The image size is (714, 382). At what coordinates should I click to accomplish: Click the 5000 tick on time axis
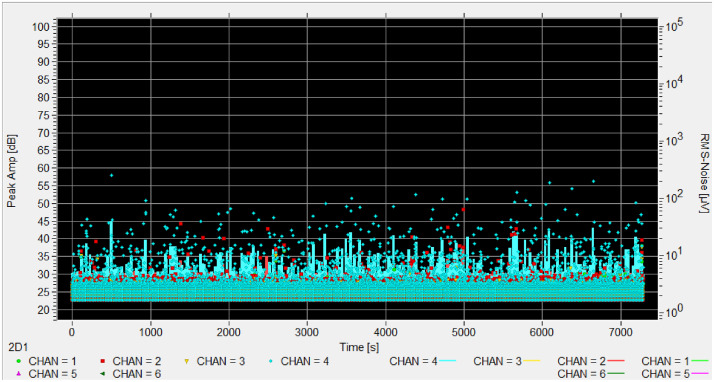464,332
